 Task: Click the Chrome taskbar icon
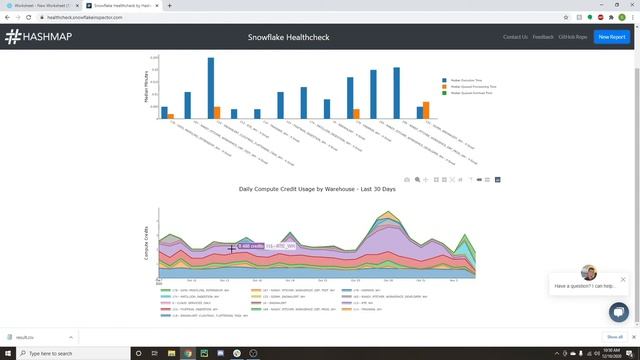tap(188, 353)
